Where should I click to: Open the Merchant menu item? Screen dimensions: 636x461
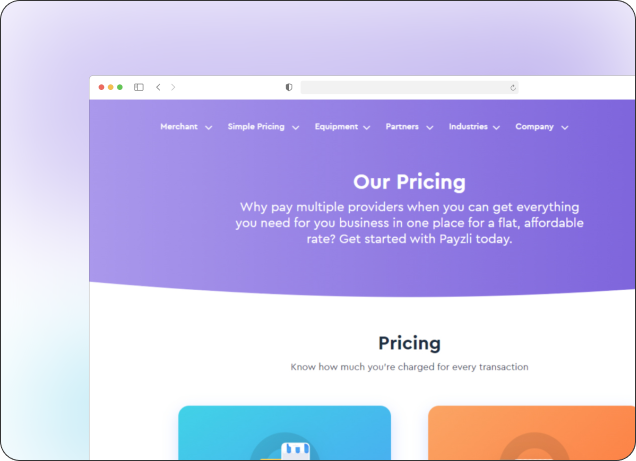(179, 127)
